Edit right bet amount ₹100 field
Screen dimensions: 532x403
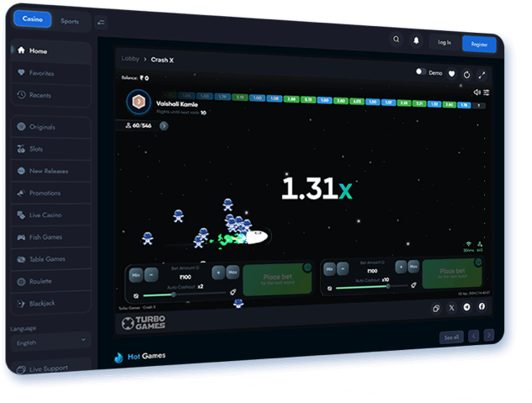tap(372, 271)
